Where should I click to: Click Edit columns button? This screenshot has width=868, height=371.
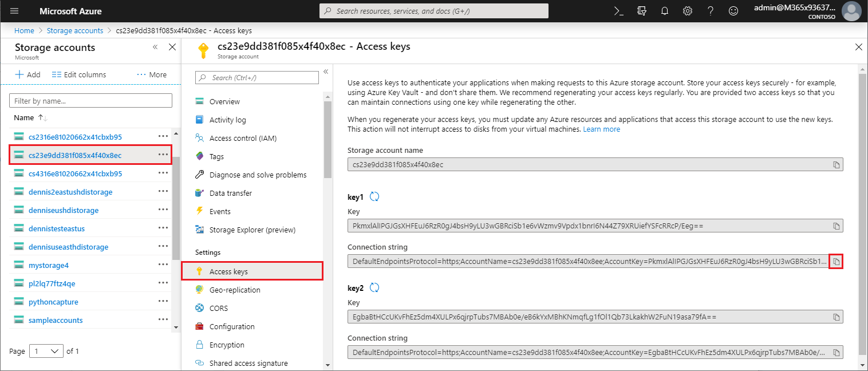point(79,74)
